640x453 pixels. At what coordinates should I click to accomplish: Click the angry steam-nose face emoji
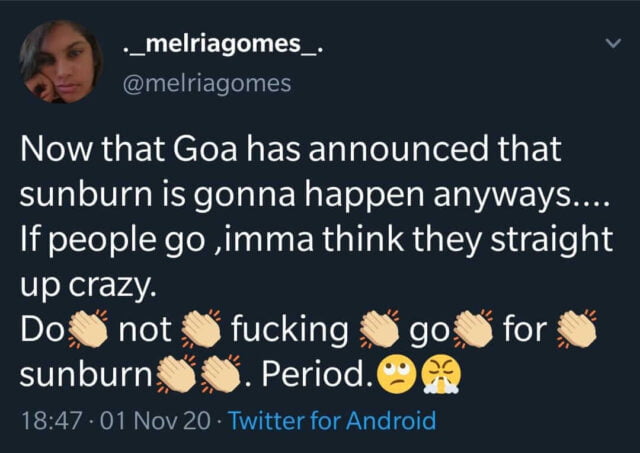[438, 375]
